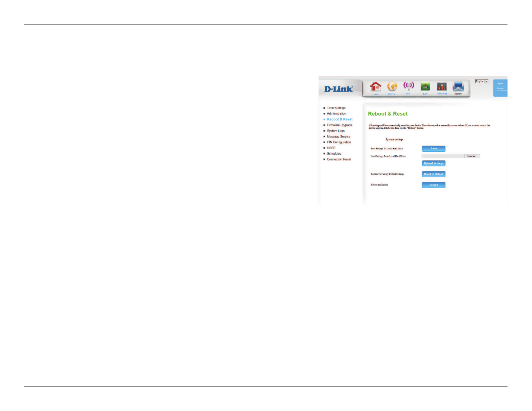Viewport: 532px width, 411px height.
Task: Click the Refresh link
Action: [500, 88]
